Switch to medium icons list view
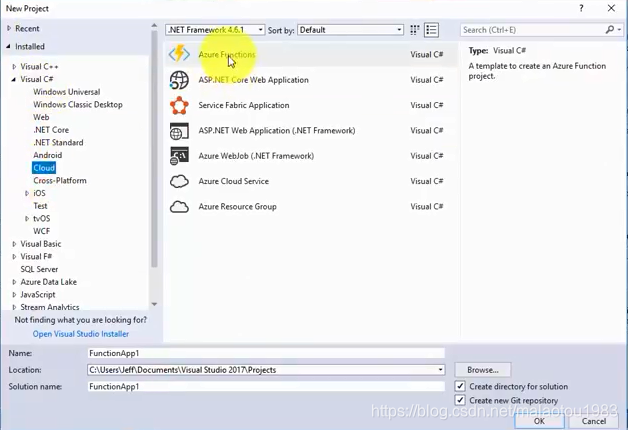The width and height of the screenshot is (628, 430). [x=431, y=30]
